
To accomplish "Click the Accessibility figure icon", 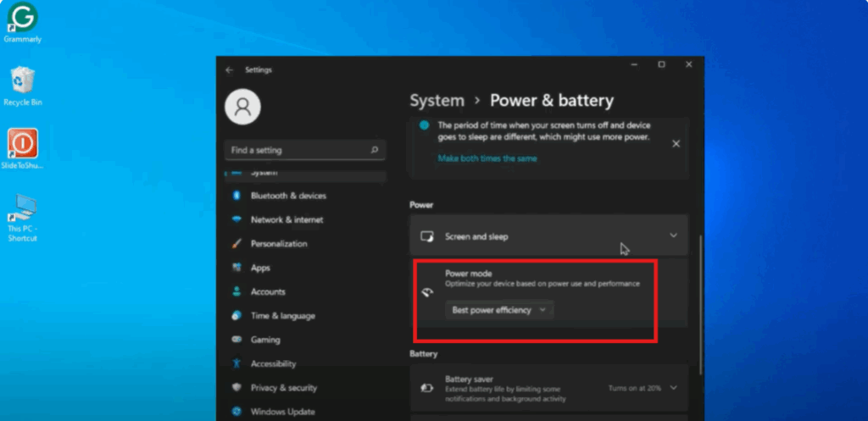I will [237, 363].
